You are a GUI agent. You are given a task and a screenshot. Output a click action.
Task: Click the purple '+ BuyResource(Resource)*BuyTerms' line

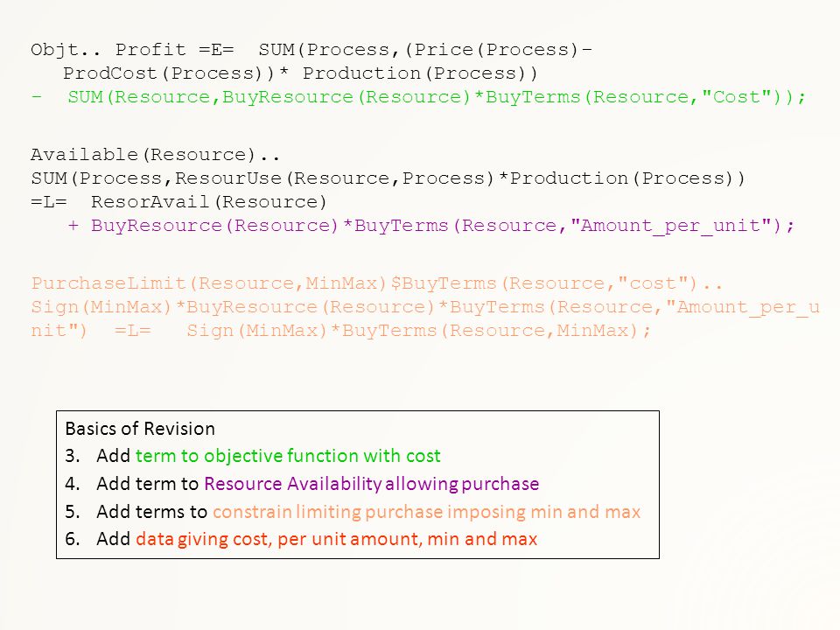[430, 226]
